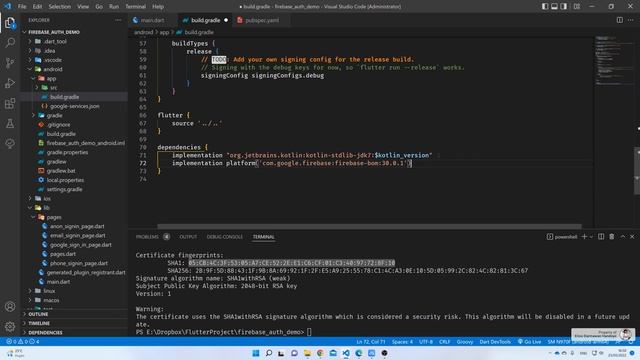Open the File menu
This screenshot has width=640, height=360.
22,7
